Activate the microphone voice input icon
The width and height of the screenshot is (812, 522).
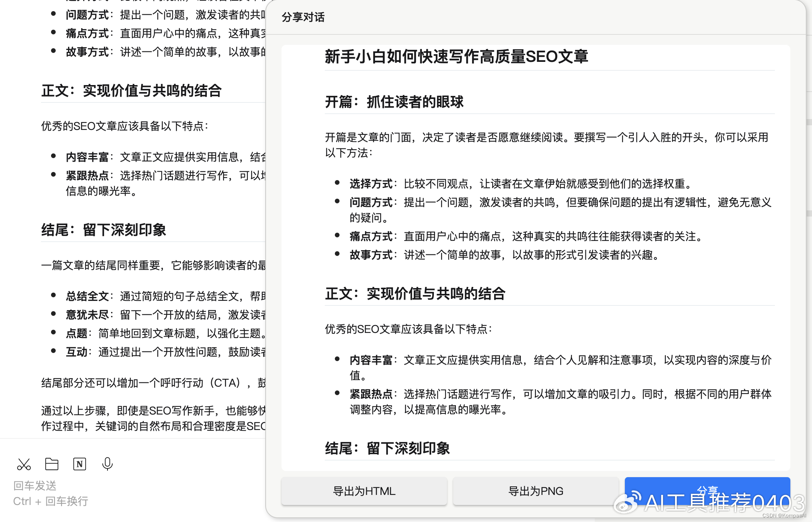(107, 464)
